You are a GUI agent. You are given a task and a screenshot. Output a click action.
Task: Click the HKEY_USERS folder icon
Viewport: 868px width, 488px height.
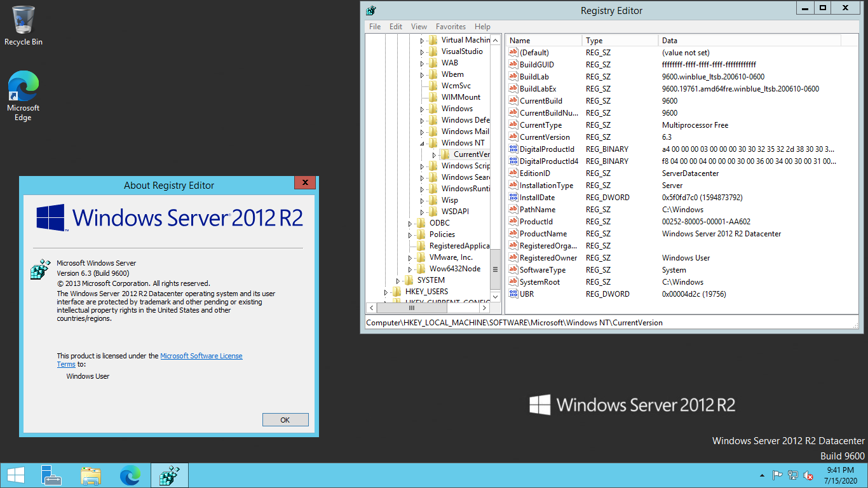click(x=397, y=292)
